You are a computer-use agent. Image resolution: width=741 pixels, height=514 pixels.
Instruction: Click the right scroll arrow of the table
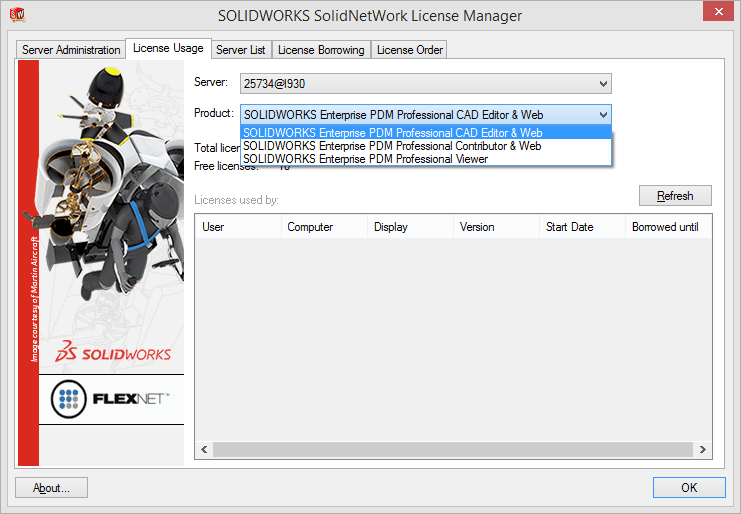tap(702, 449)
